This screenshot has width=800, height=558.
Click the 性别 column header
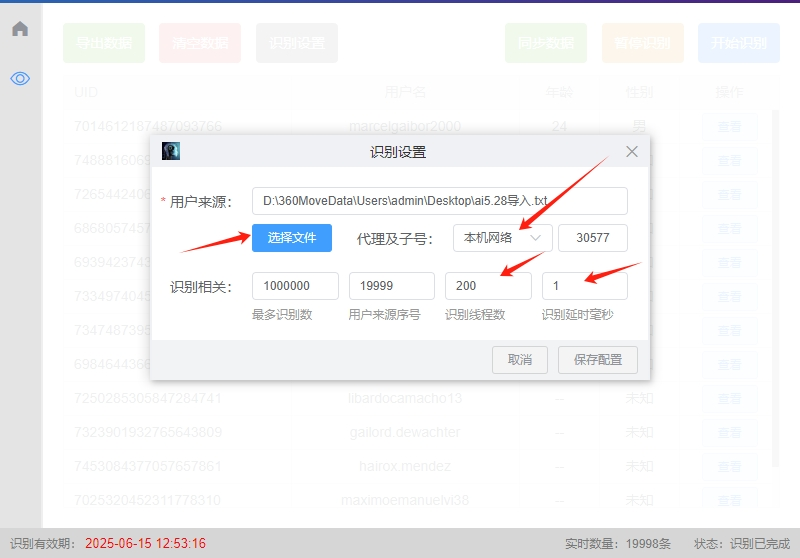tap(639, 92)
